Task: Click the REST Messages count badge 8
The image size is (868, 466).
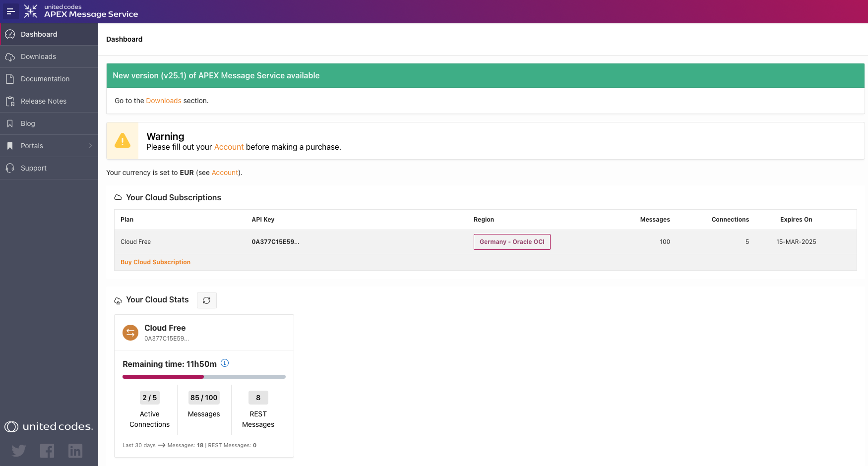Action: [258, 398]
